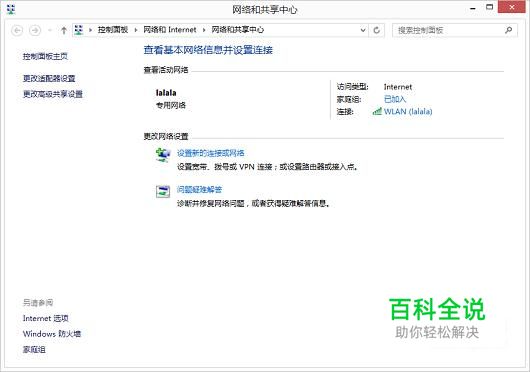This screenshot has width=530, height=372.
Task: Click the 已加入 homegroup link
Action: point(395,99)
